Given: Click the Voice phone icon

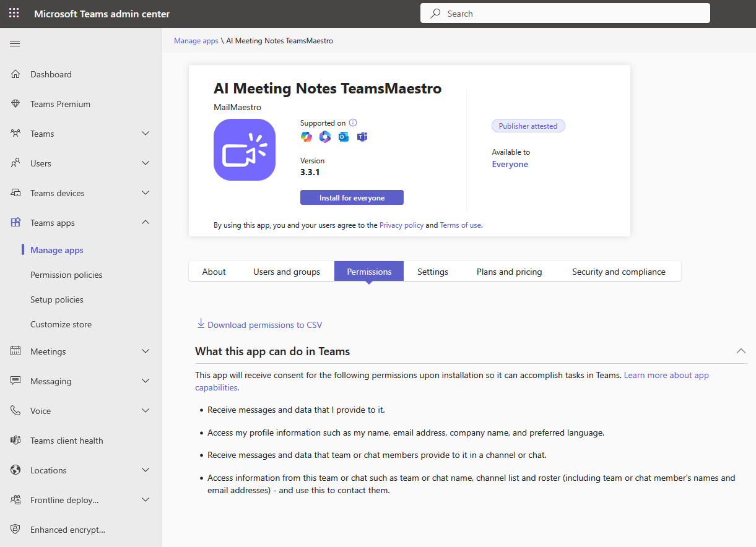Looking at the screenshot, I should pyautogui.click(x=16, y=411).
